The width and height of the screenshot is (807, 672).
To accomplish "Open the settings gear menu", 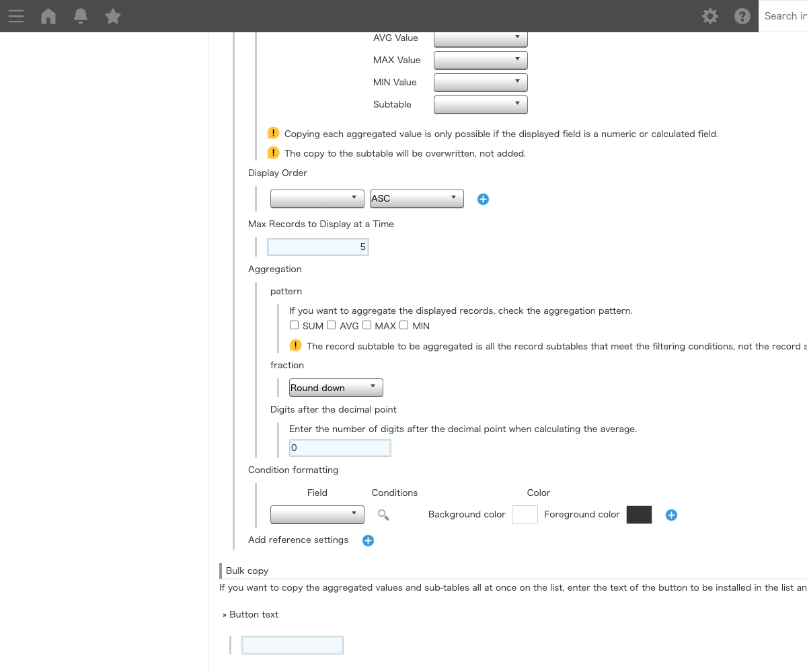I will pos(710,16).
